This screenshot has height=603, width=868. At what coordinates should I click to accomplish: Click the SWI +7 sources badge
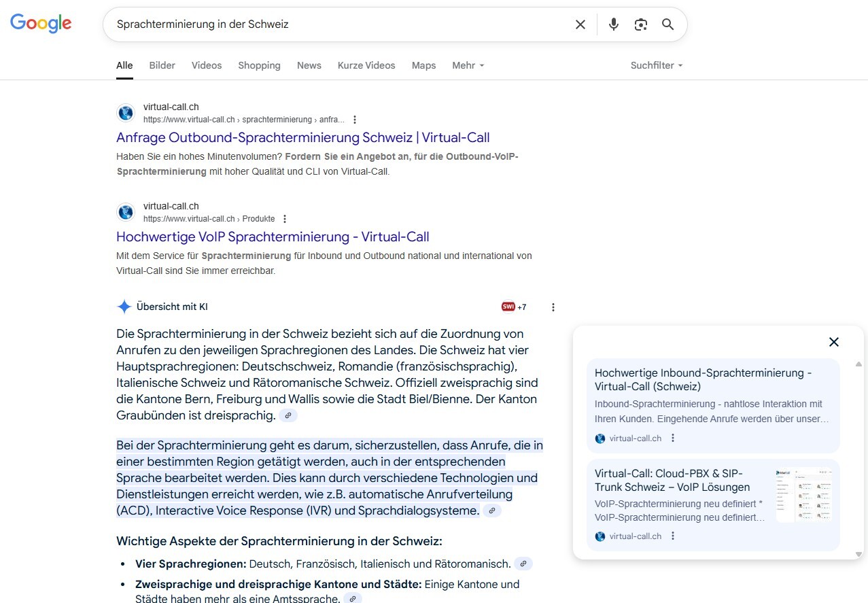[514, 307]
